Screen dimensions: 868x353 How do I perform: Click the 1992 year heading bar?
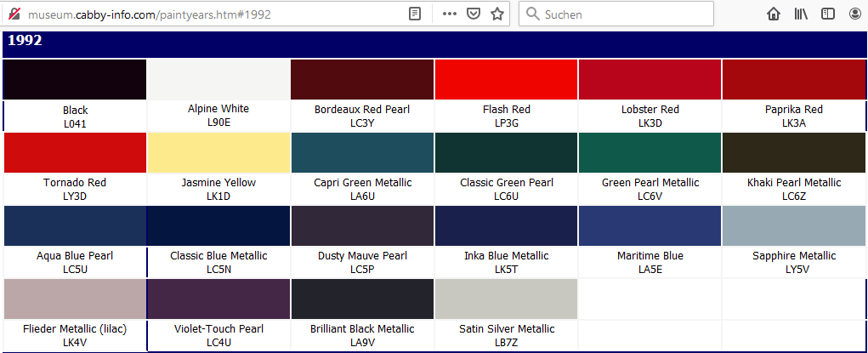pyautogui.click(x=434, y=43)
